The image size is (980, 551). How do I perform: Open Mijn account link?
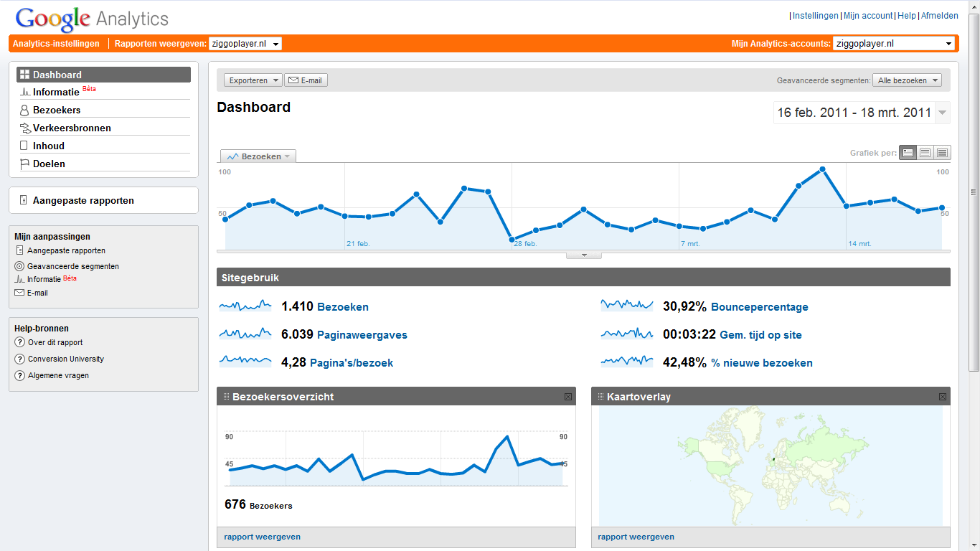(868, 16)
